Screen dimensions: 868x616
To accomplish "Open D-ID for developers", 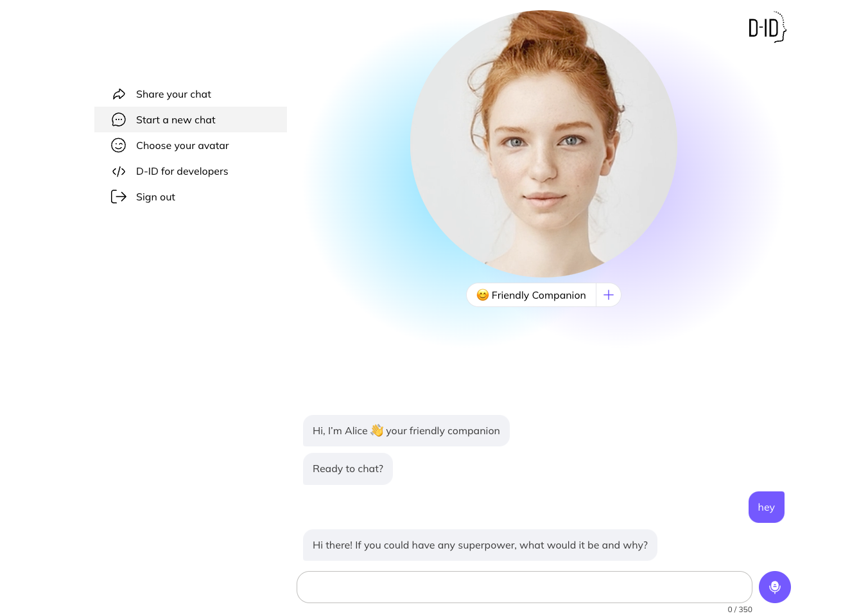I will pyautogui.click(x=191, y=172).
